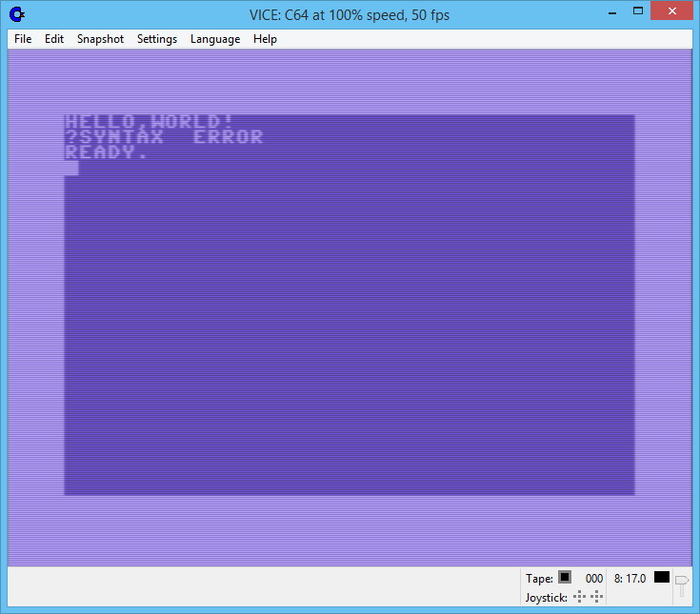
Task: Click the second joystick direction indicator
Action: coord(597,597)
